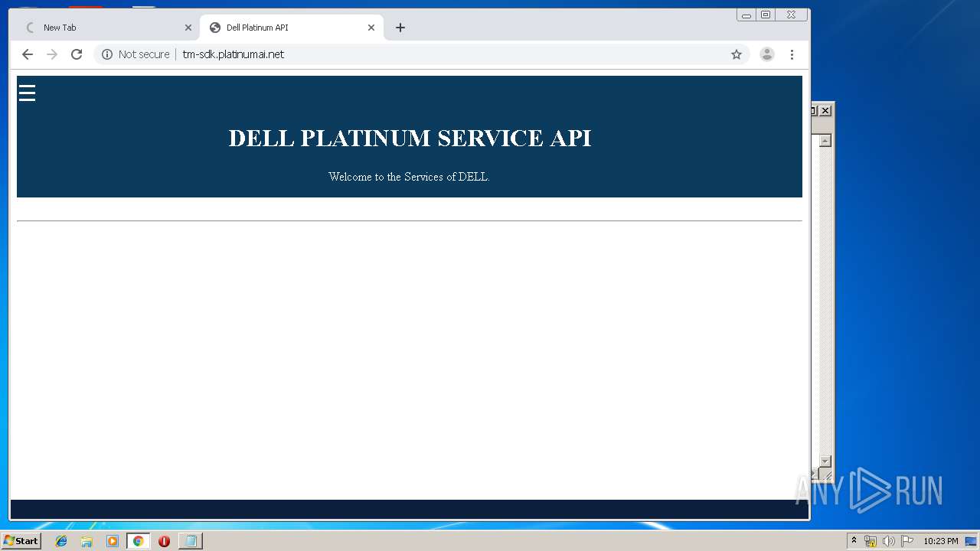Image resolution: width=980 pixels, height=551 pixels.
Task: Click the DELL PLATINUM SERVICE API heading
Action: coord(410,138)
